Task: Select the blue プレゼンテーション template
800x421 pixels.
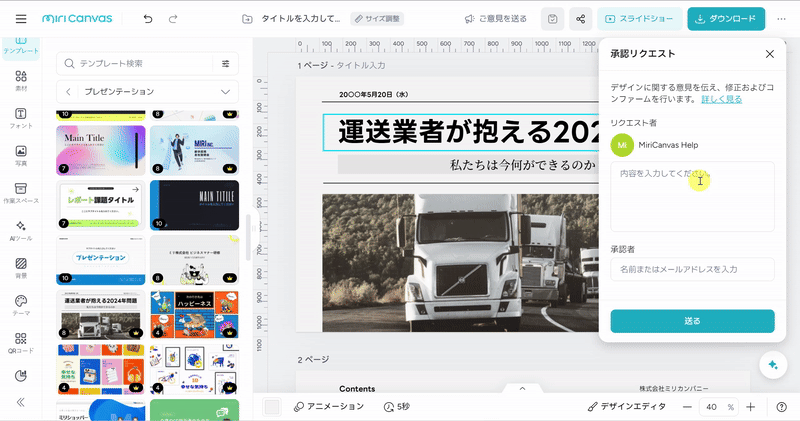Action: pos(101,260)
